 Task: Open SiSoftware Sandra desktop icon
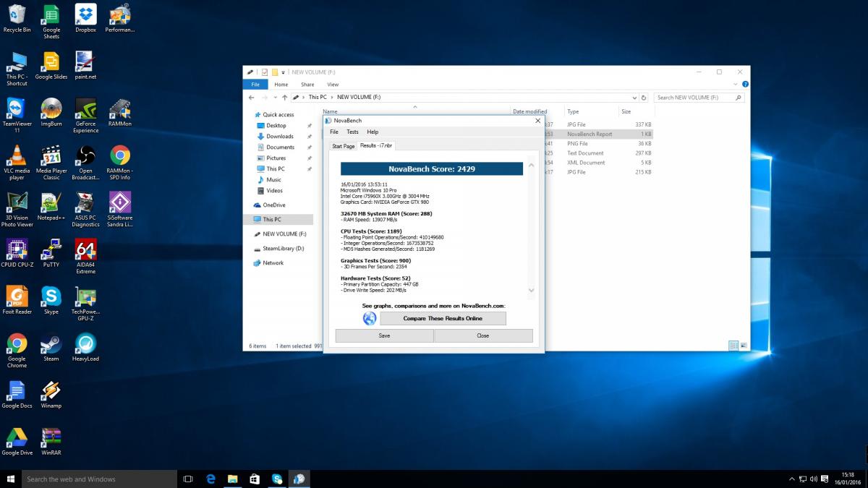coord(120,210)
